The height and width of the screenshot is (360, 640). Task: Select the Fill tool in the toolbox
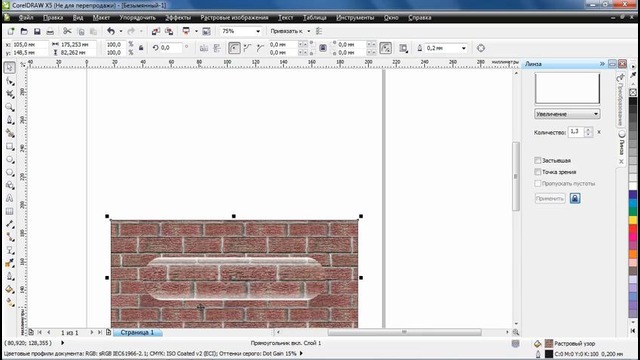pos(10,290)
